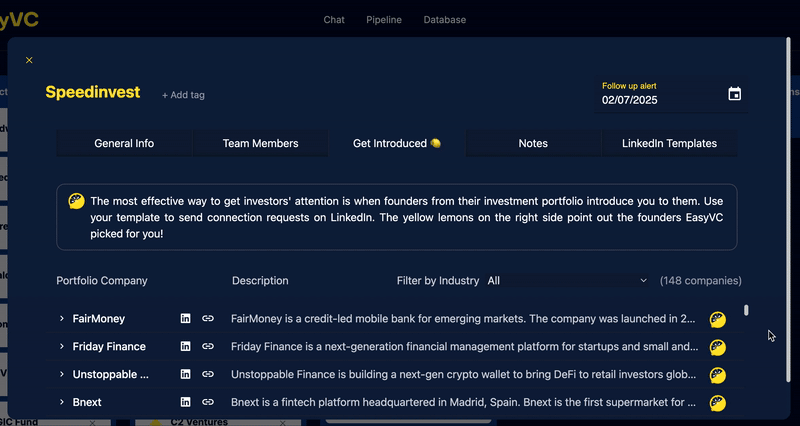This screenshot has width=800, height=426.
Task: Click the + Add tag button
Action: pos(183,95)
